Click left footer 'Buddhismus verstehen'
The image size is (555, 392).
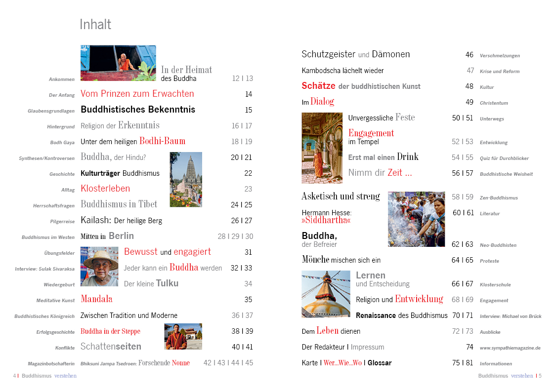(49, 376)
